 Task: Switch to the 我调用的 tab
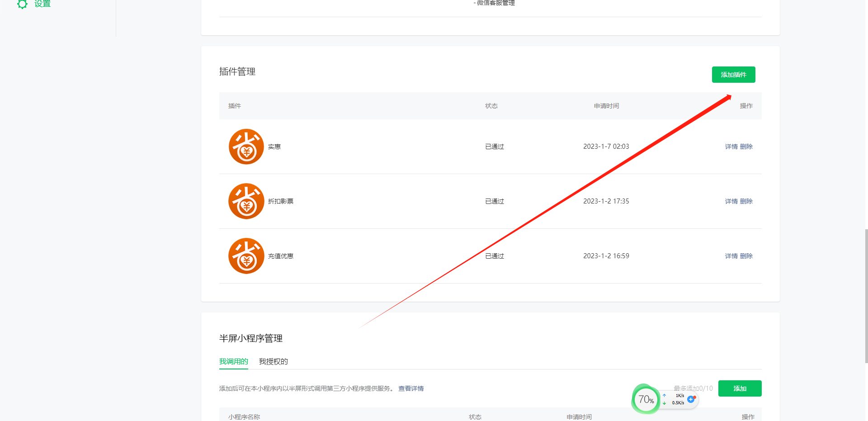click(x=233, y=361)
